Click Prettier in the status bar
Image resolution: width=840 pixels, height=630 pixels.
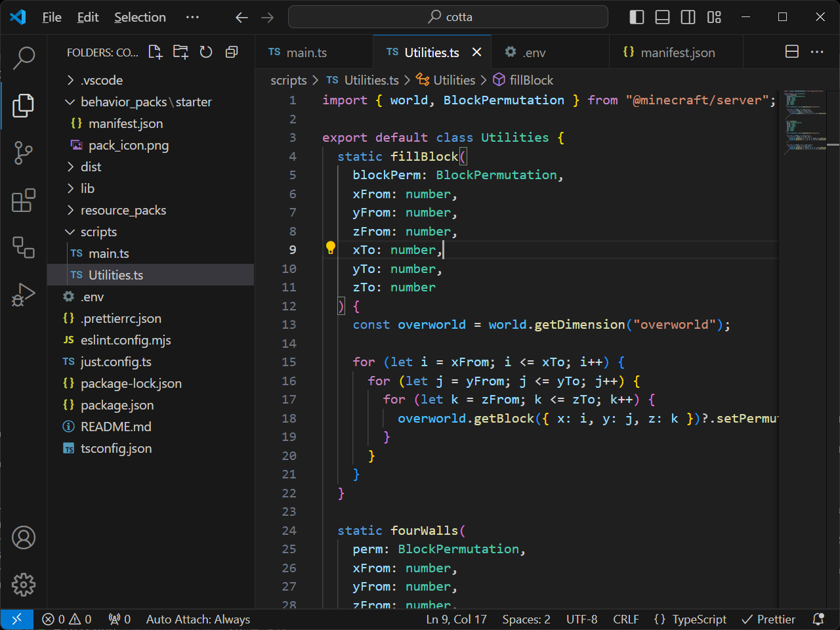(768, 619)
